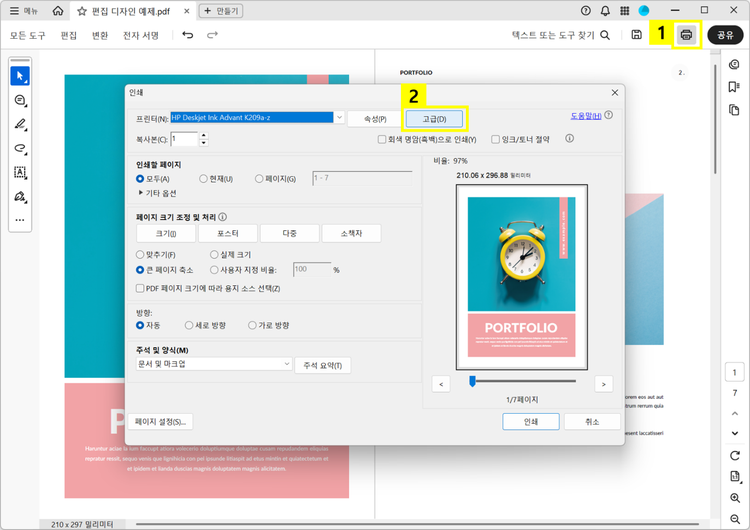Click the 고급(D) button
Image resolution: width=750 pixels, height=530 pixels.
point(434,119)
